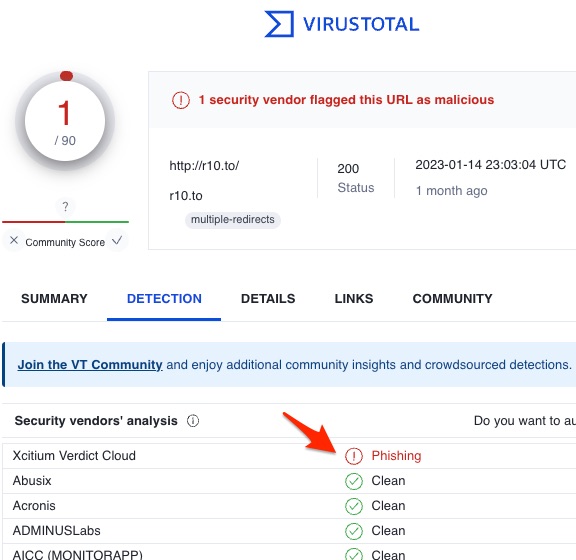
Task: Switch to the DETAILS tab
Action: tap(268, 299)
